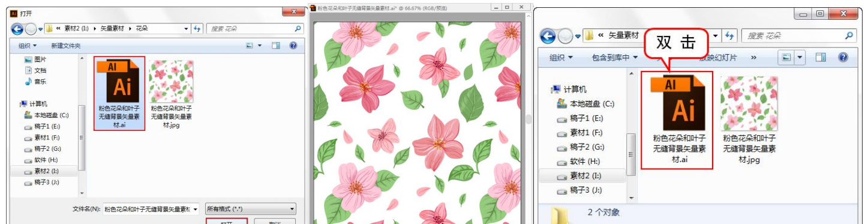Select the .ai file in the Open dialog
The height and width of the screenshot is (224, 868).
[119, 93]
